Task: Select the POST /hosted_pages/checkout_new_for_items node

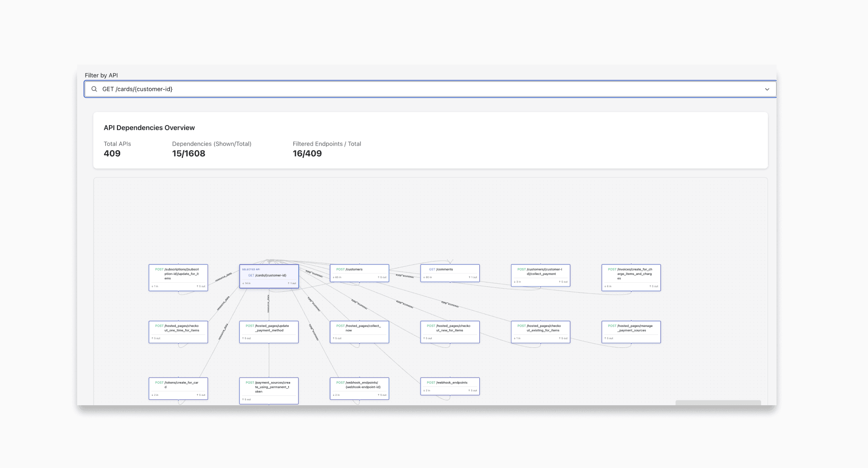Action: [450, 331]
